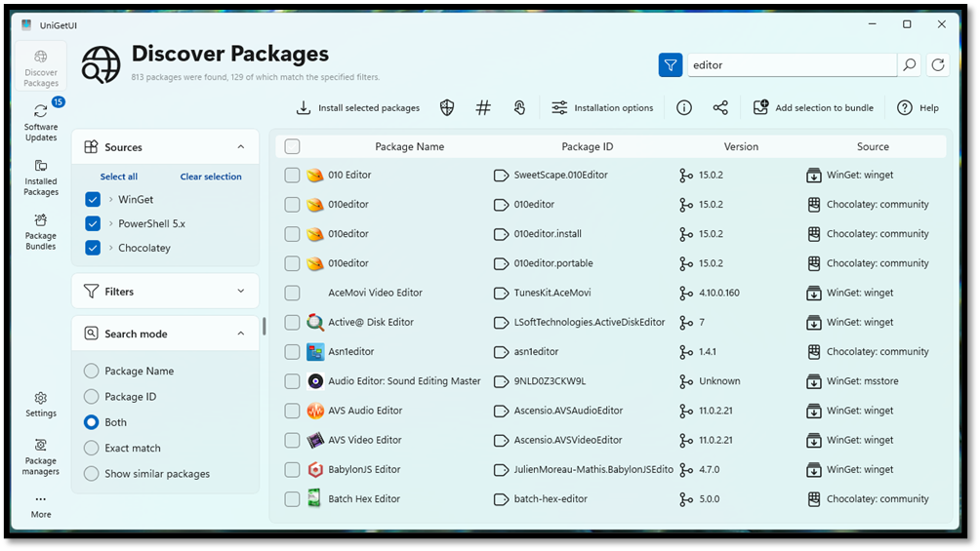Uncheck the WinGet source checkbox
Viewport: 980px width, 551px height.
click(93, 199)
